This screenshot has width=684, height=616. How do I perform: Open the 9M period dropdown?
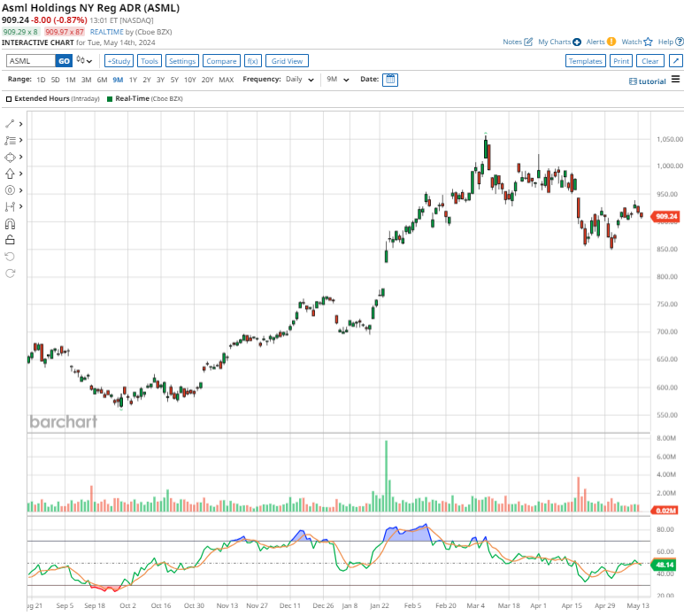(337, 80)
